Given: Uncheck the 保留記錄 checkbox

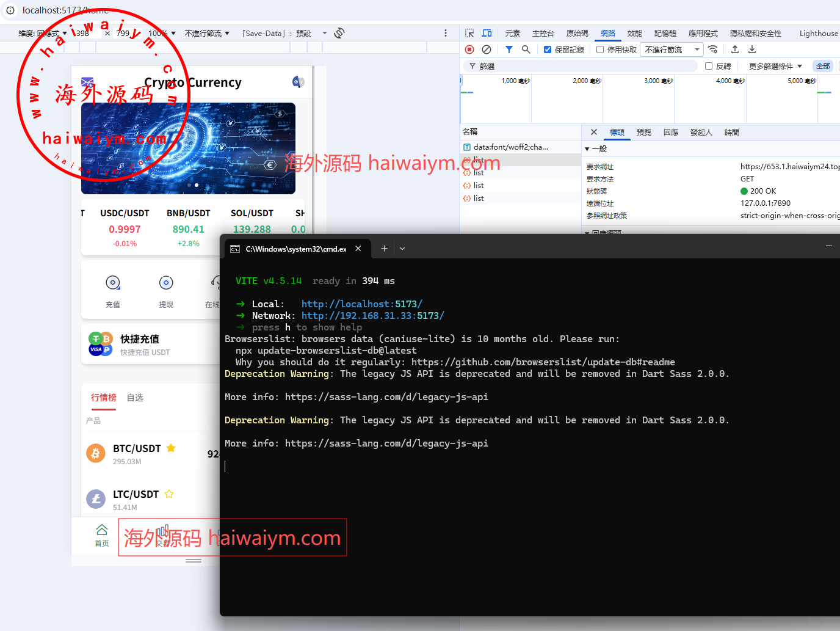Looking at the screenshot, I should tap(548, 50).
